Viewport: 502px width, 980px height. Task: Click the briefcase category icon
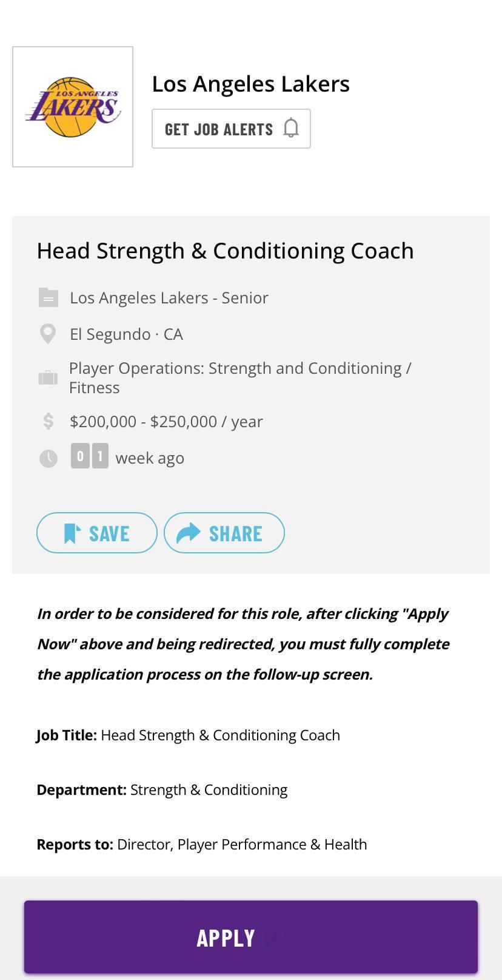pyautogui.click(x=48, y=378)
